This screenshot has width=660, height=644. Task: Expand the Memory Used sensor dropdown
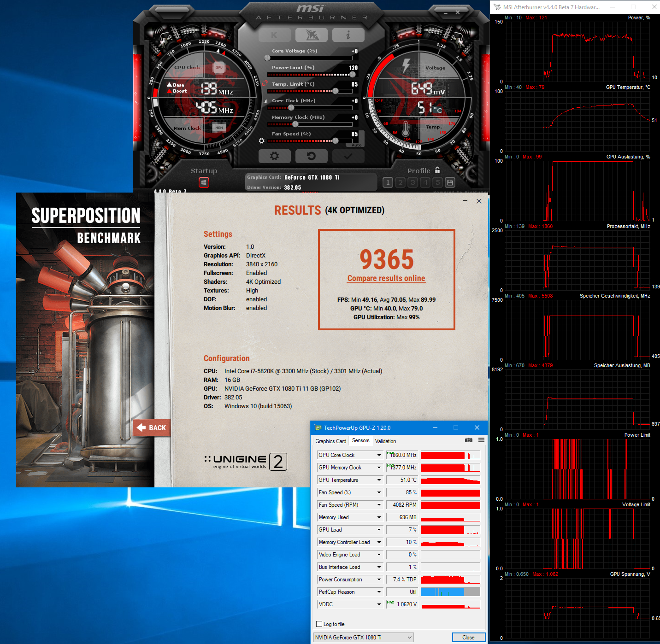[x=379, y=517]
